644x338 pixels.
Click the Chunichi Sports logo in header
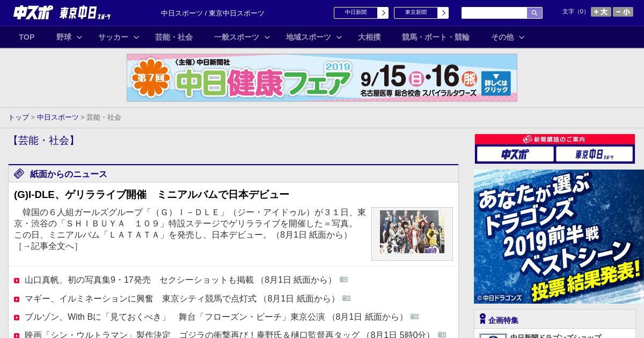pos(33,13)
